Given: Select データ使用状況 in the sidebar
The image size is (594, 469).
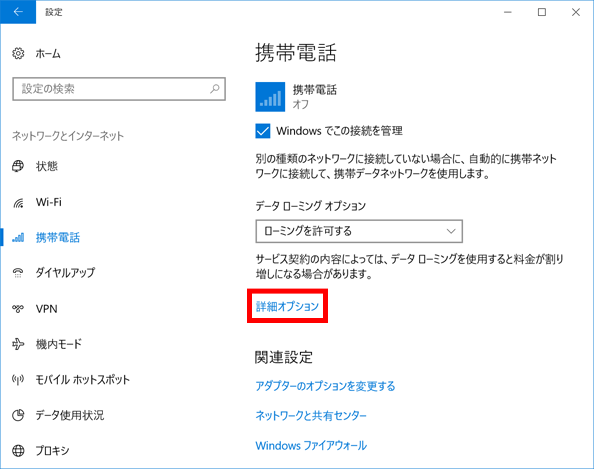Looking at the screenshot, I should (70, 415).
